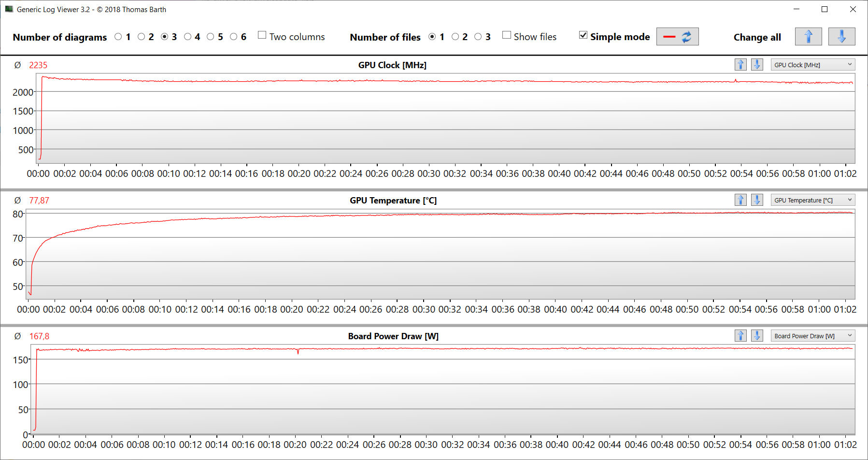Click the GPU Temperature average value 77,87
Viewport: 868px width, 460px height.
coord(39,201)
